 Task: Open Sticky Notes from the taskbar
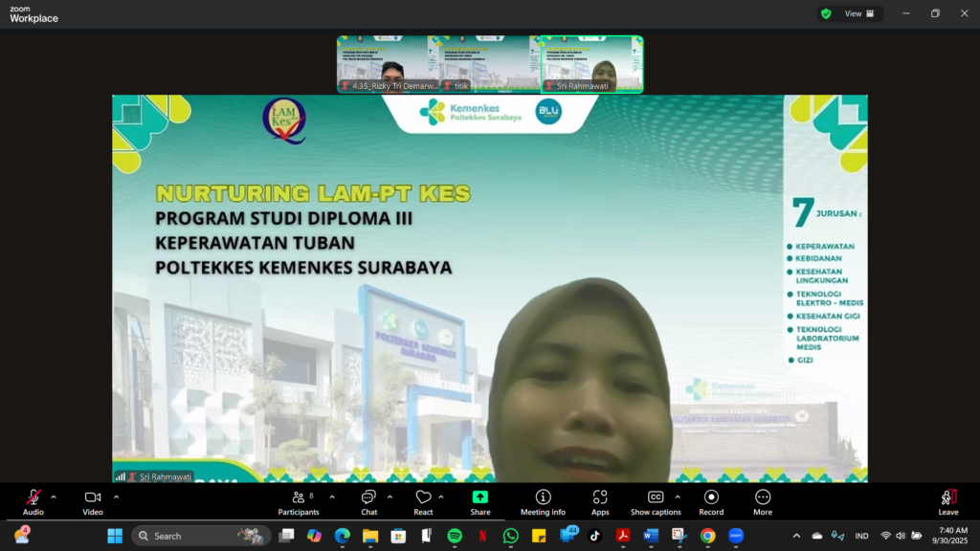(x=539, y=536)
